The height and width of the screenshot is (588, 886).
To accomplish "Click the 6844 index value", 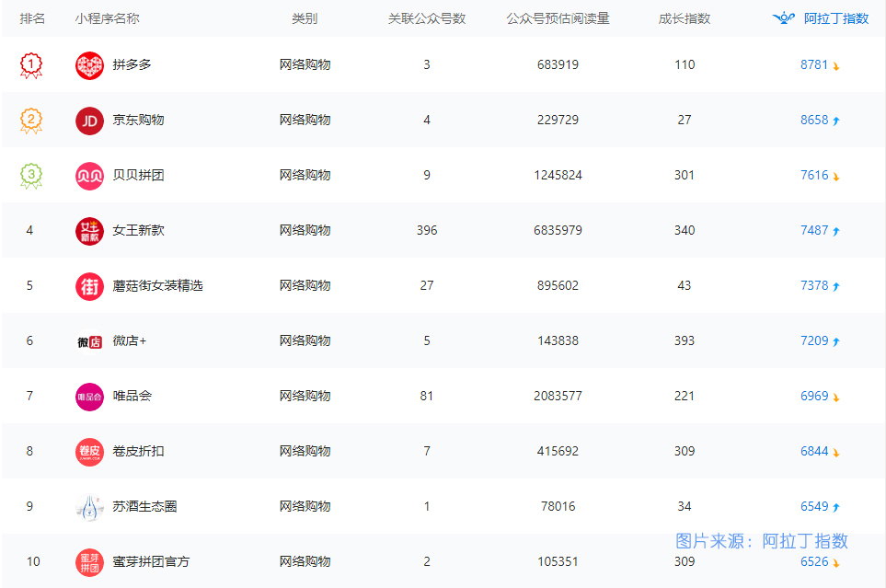I will point(814,451).
